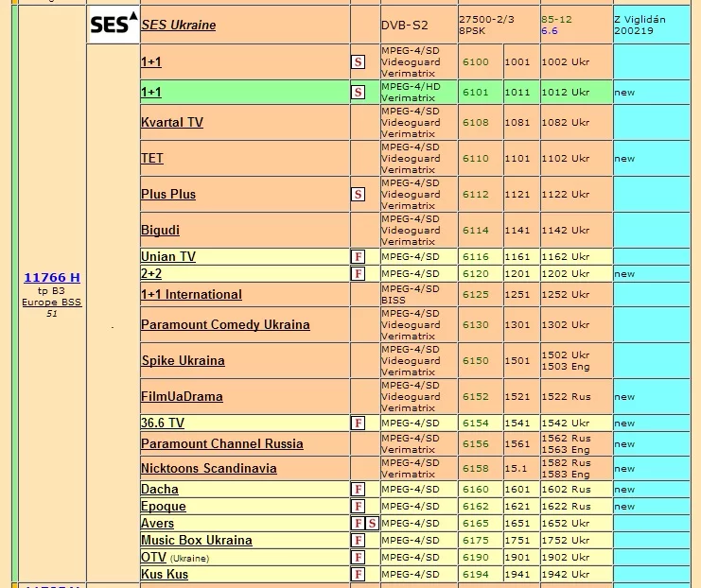Click the 27500-2/3 8PSK symbol rate
Image resolution: width=701 pixels, height=588 pixels.
tap(486, 25)
